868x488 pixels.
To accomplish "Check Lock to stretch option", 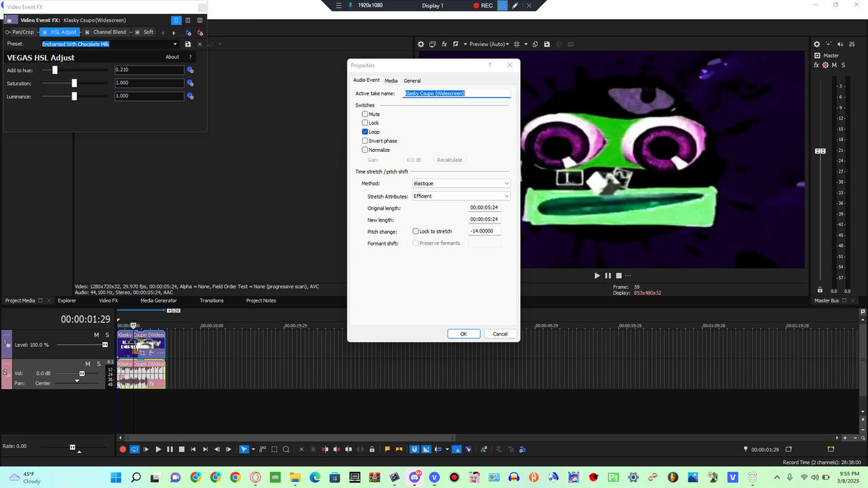I will pyautogui.click(x=416, y=231).
